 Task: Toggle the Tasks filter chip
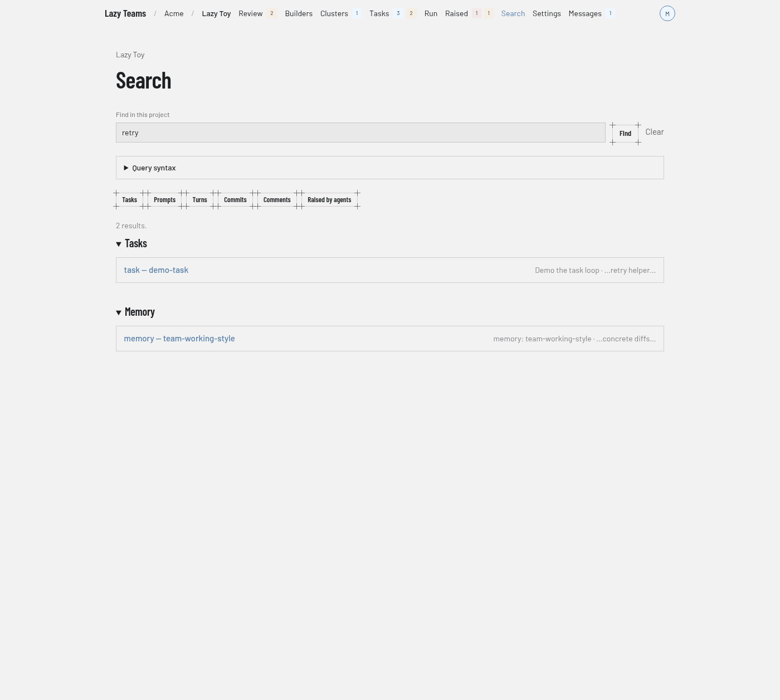(129, 200)
